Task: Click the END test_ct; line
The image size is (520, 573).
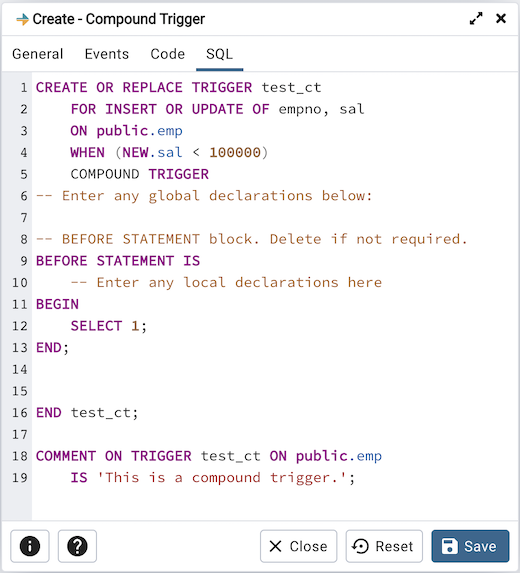Action: (87, 413)
